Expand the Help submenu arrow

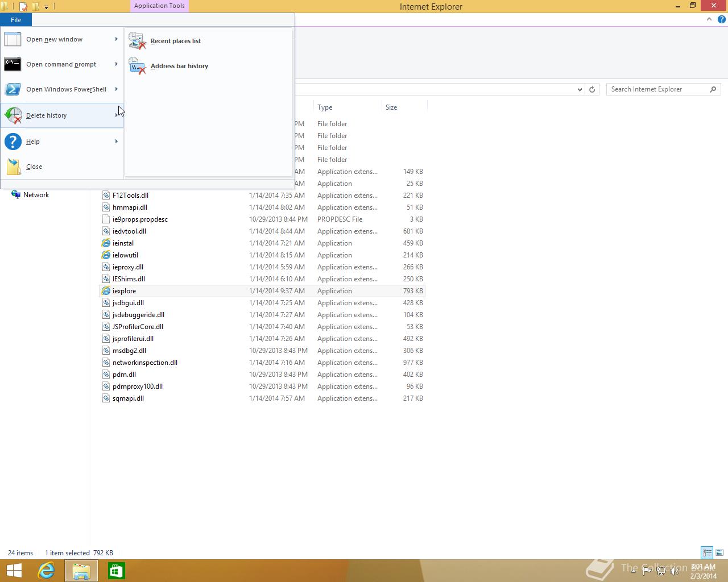tap(116, 142)
